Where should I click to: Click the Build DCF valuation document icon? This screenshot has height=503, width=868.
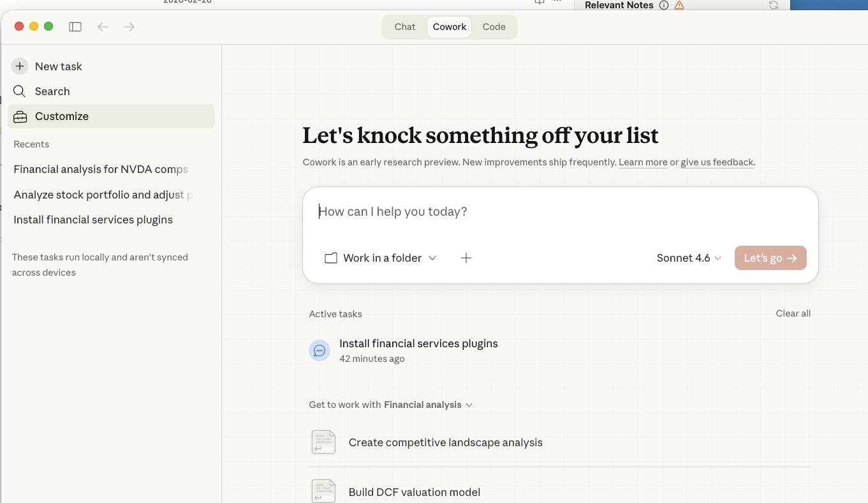click(323, 492)
